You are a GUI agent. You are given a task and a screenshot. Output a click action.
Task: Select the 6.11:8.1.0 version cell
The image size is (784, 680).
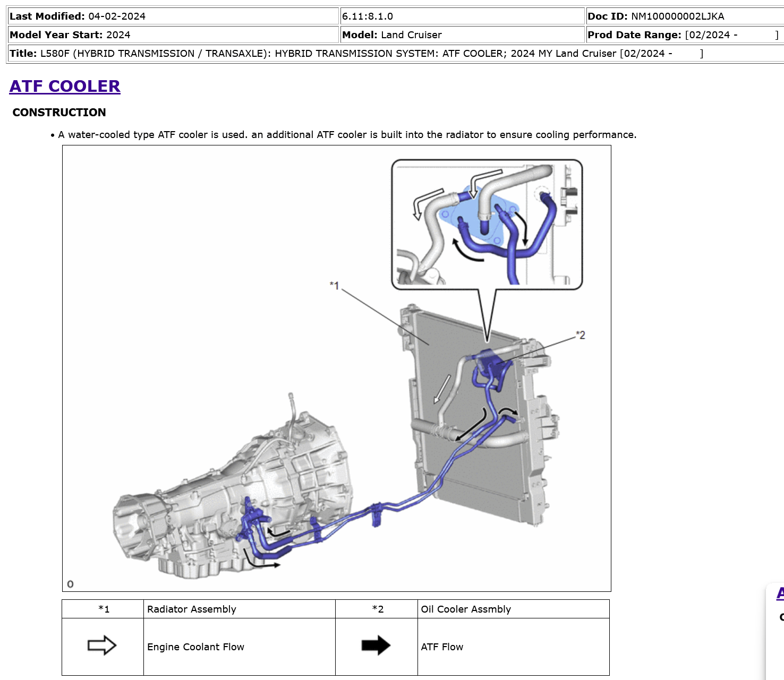tap(462, 16)
